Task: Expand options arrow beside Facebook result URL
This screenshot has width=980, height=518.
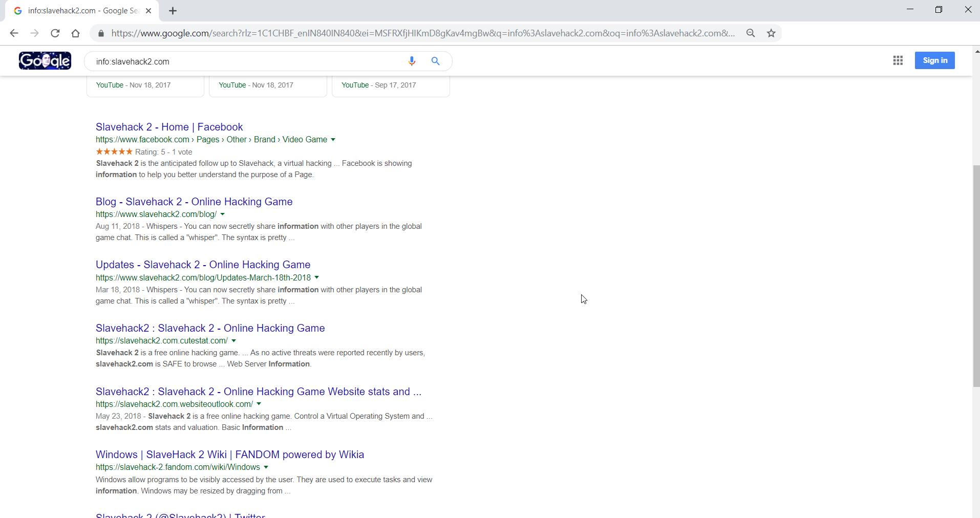Action: click(333, 140)
